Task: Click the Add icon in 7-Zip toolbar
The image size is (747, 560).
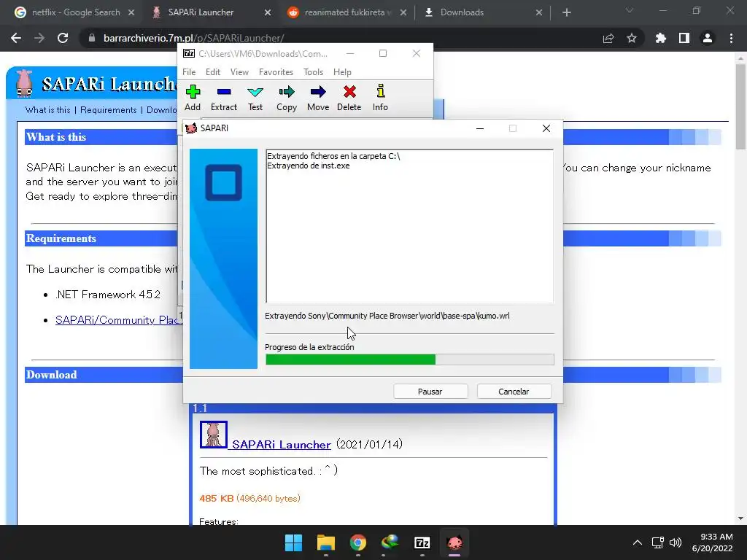Action: pos(193,98)
